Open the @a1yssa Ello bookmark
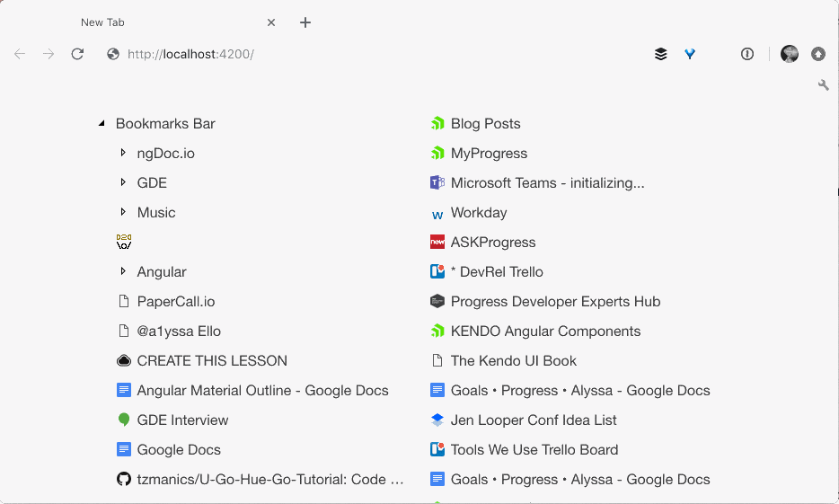 click(x=179, y=332)
